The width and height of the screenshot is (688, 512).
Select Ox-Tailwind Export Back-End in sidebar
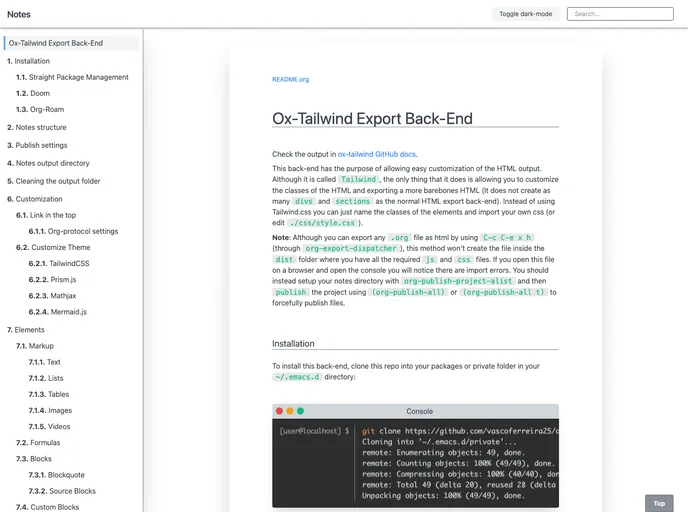coord(55,44)
